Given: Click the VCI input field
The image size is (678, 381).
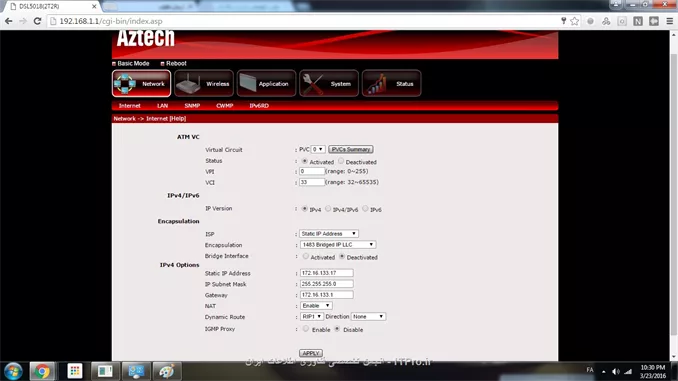Looking at the screenshot, I should 312,182.
